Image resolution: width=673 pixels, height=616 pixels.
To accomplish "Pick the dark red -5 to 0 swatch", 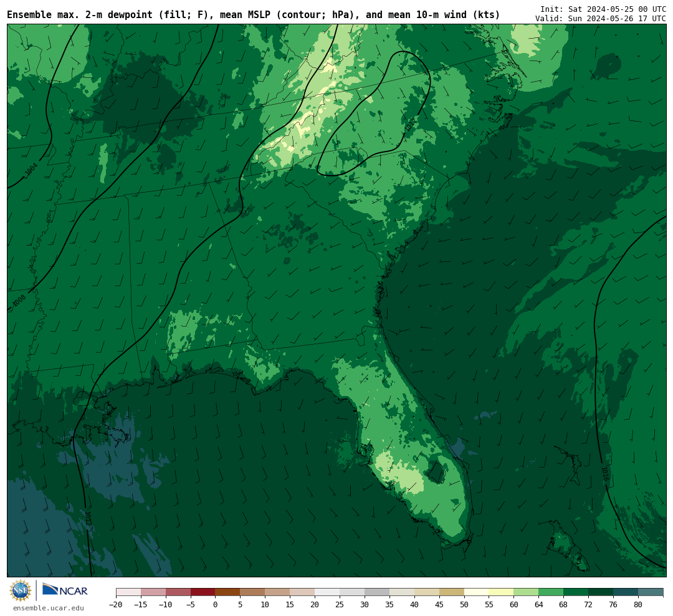I will tap(203, 592).
